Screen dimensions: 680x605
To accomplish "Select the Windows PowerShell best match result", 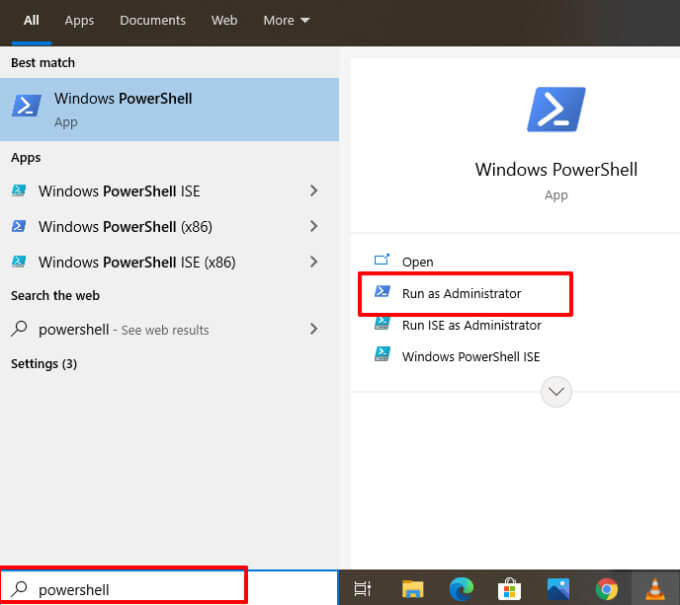I will 169,109.
